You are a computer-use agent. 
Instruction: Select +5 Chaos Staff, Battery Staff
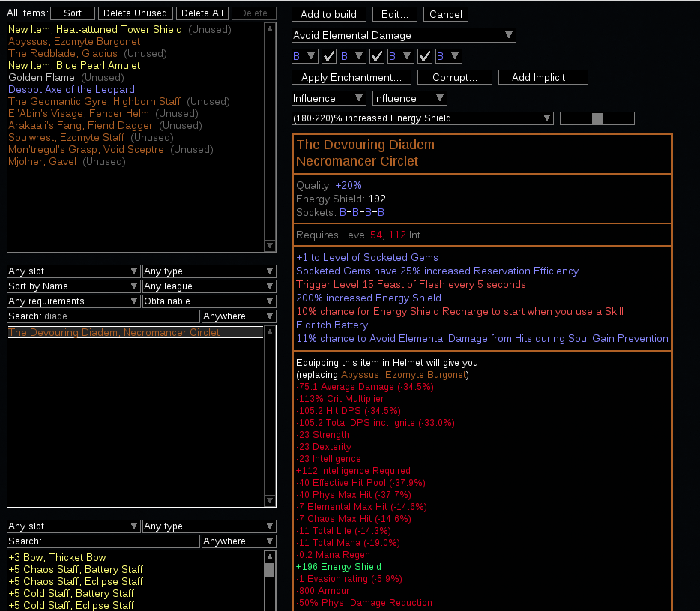pos(136,570)
